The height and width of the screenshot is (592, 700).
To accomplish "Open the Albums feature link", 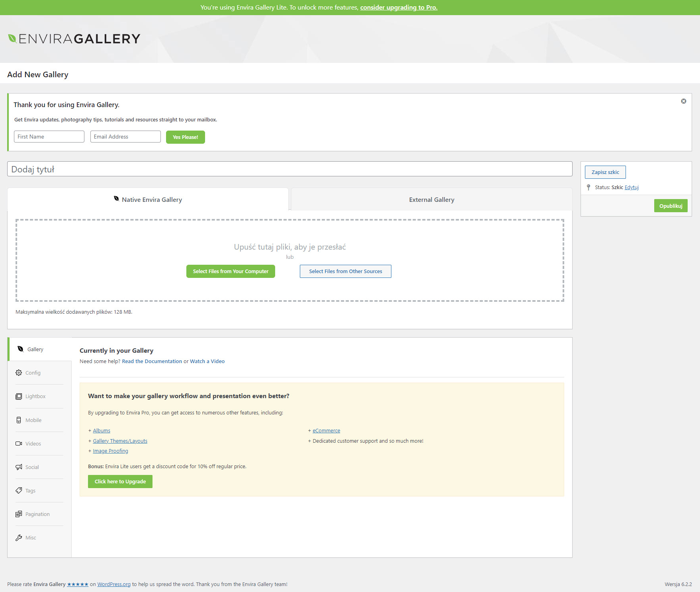I will [x=102, y=430].
